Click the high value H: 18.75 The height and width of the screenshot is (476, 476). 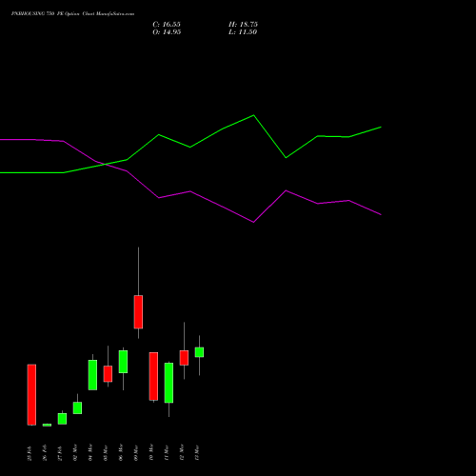243,25
